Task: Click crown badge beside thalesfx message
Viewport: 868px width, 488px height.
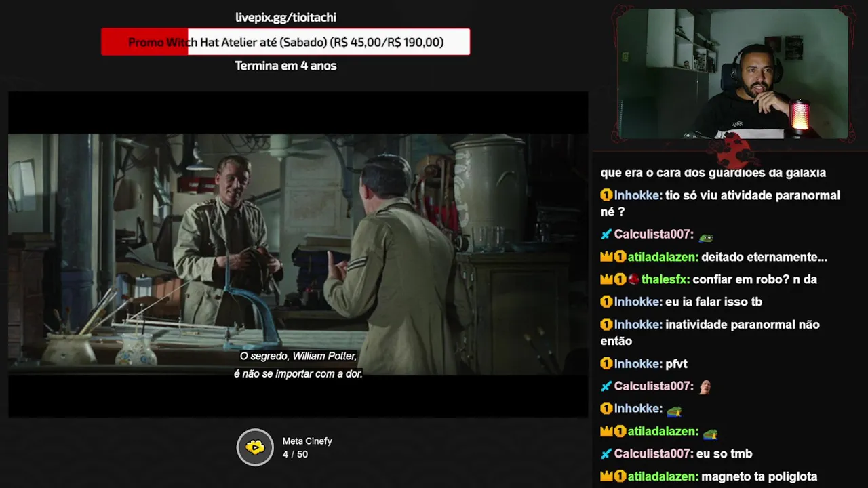Action: 606,279
